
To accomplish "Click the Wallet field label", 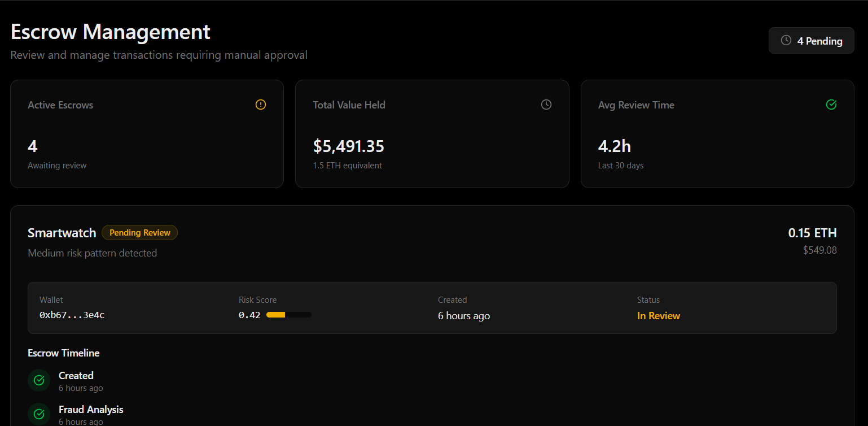I will [x=51, y=300].
